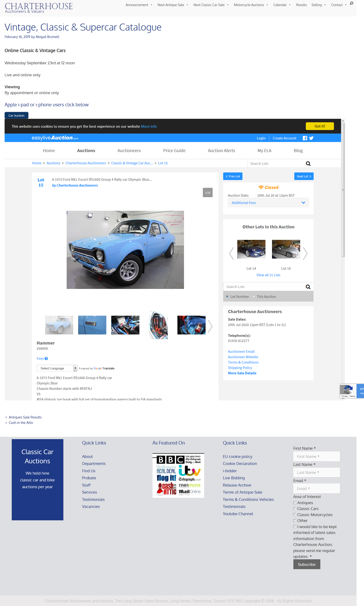
Task: Open the cookie More info link
Action: click(149, 126)
